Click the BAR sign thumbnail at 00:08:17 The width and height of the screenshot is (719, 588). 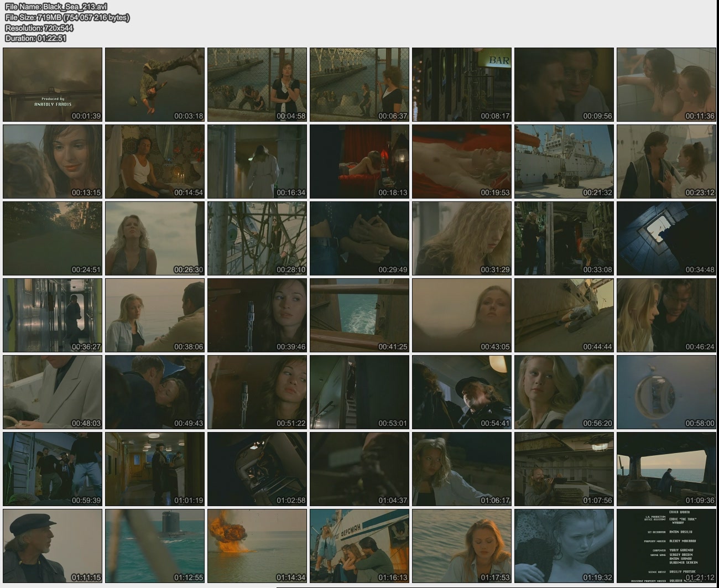coord(462,85)
